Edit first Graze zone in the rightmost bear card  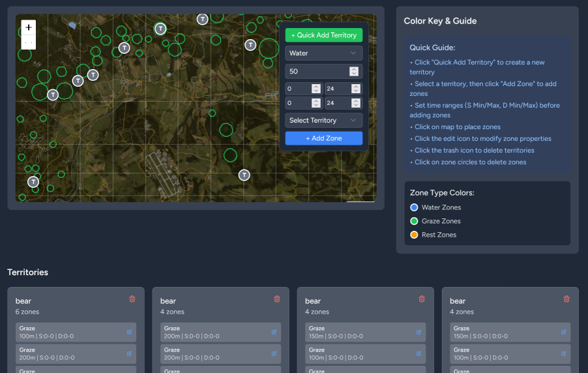pyautogui.click(x=563, y=332)
